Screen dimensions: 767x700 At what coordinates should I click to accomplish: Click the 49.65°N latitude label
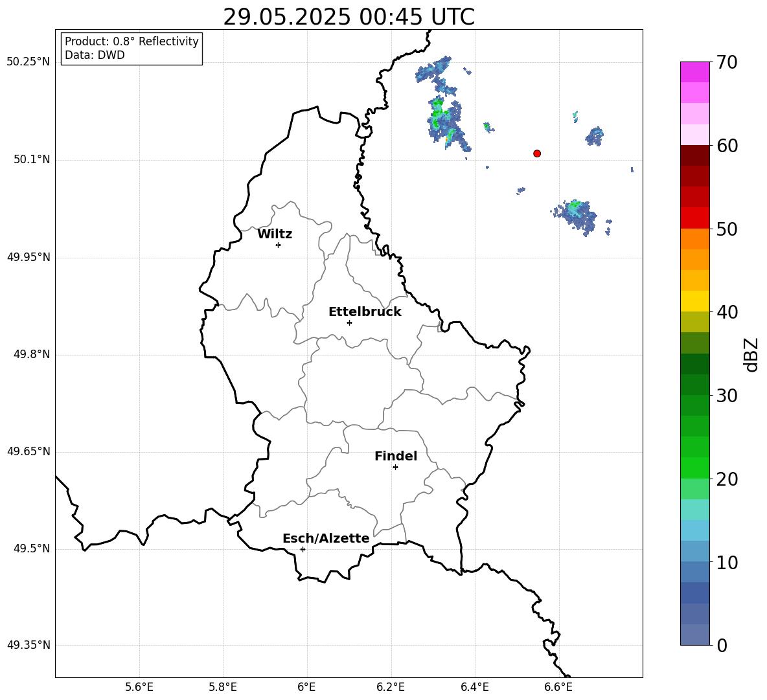pyautogui.click(x=29, y=451)
